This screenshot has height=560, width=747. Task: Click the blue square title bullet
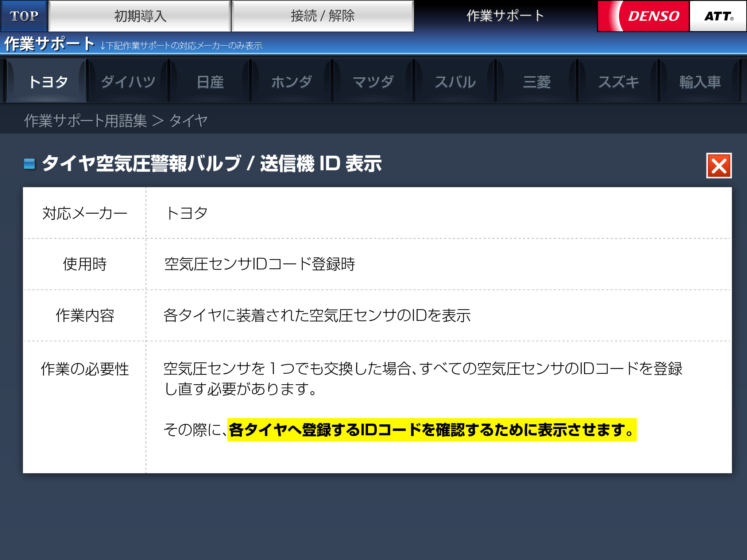click(x=29, y=164)
